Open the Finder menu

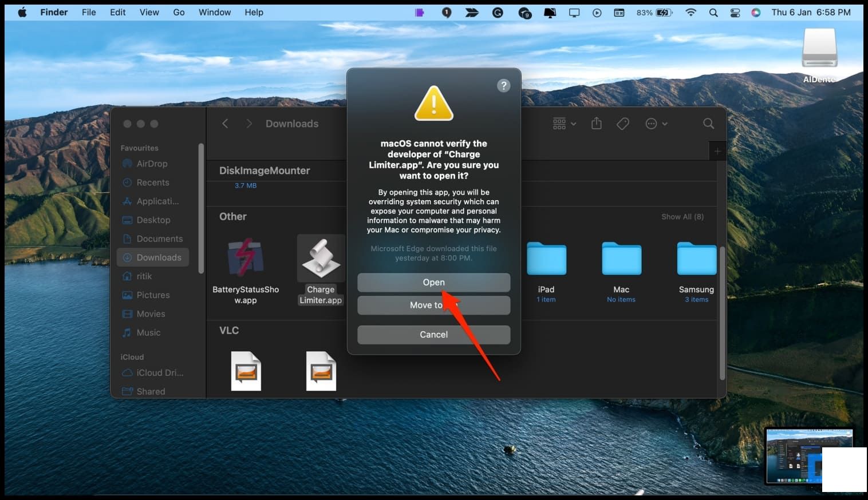point(54,12)
